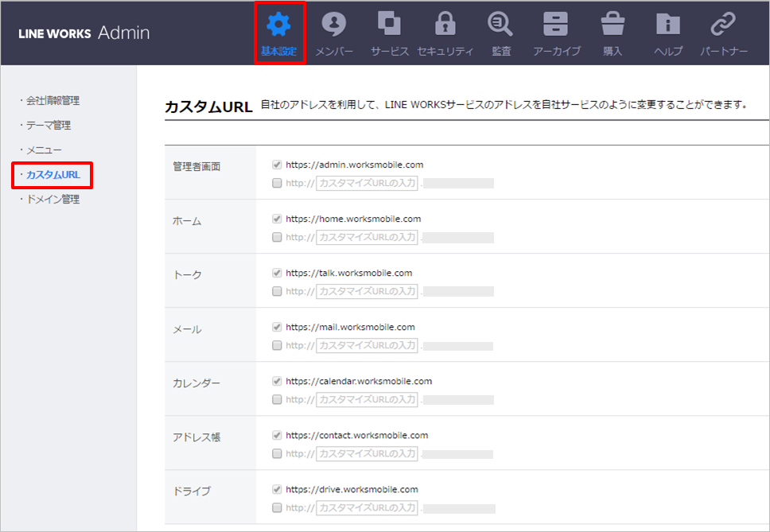The image size is (770, 532).
Task: Click the メニュー sidebar link
Action: [44, 150]
